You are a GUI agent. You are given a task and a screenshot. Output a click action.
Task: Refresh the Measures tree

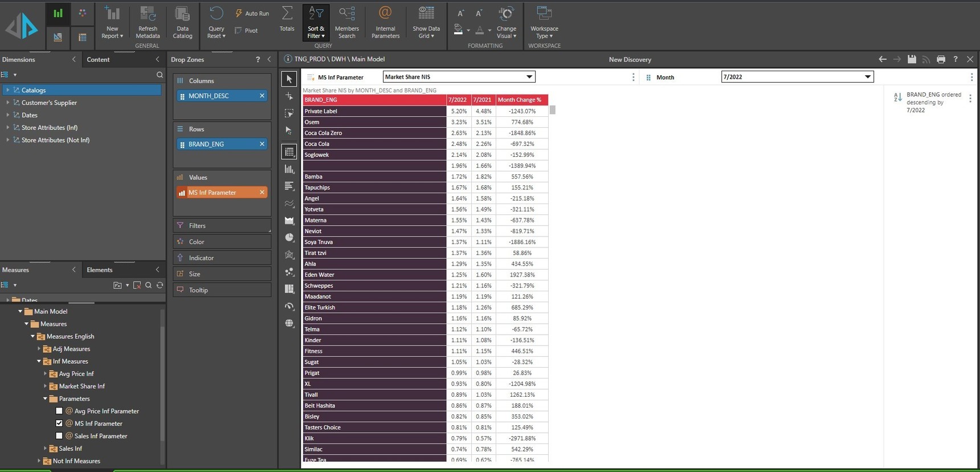click(x=160, y=285)
